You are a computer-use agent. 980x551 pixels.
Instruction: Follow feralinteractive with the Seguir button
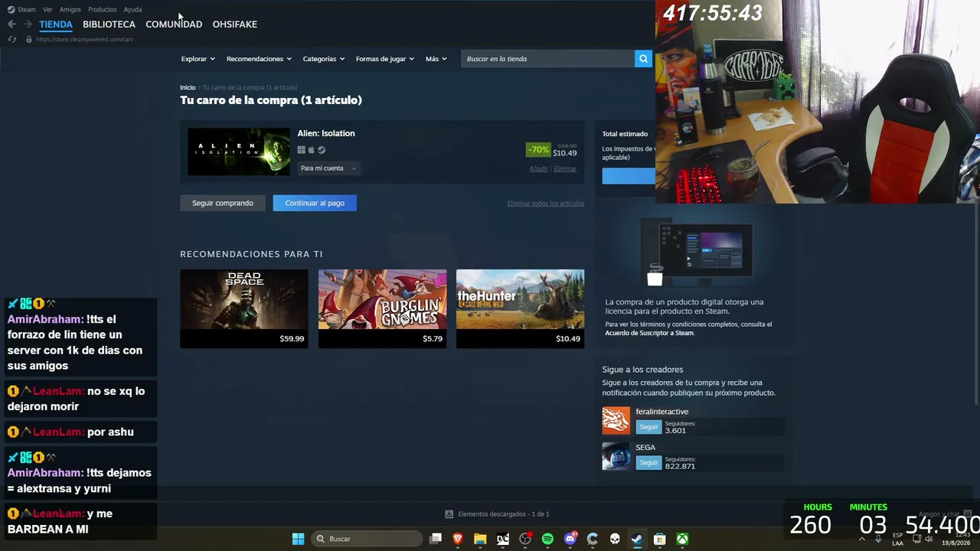pyautogui.click(x=648, y=427)
